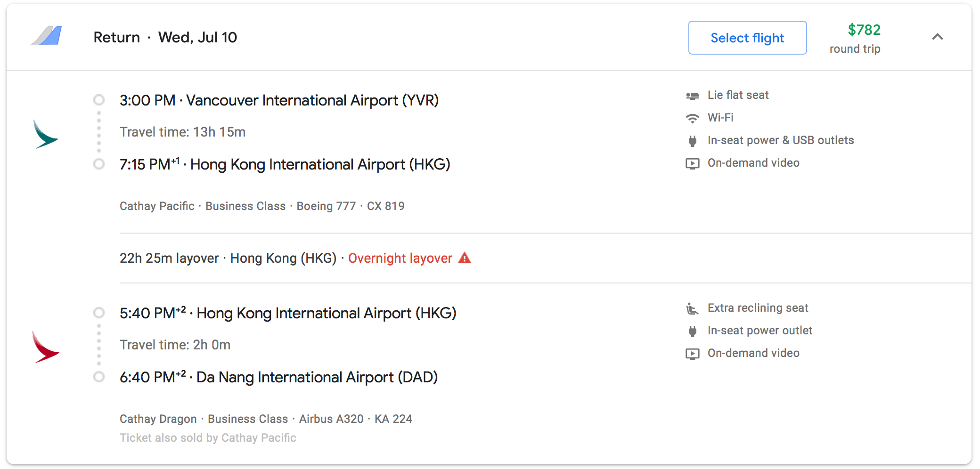Screen dimensions: 980x469
Task: Click the Wi-Fi amenity icon
Action: (x=692, y=118)
